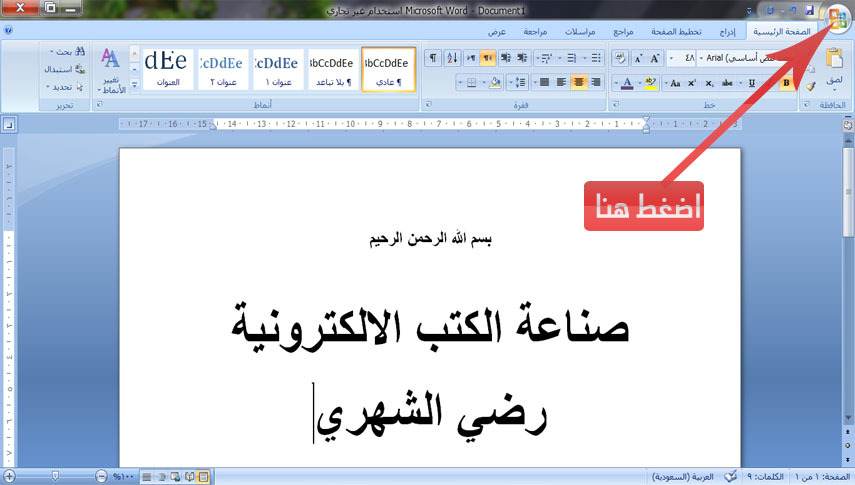
Task: Open the Office button menu
Action: click(x=838, y=17)
